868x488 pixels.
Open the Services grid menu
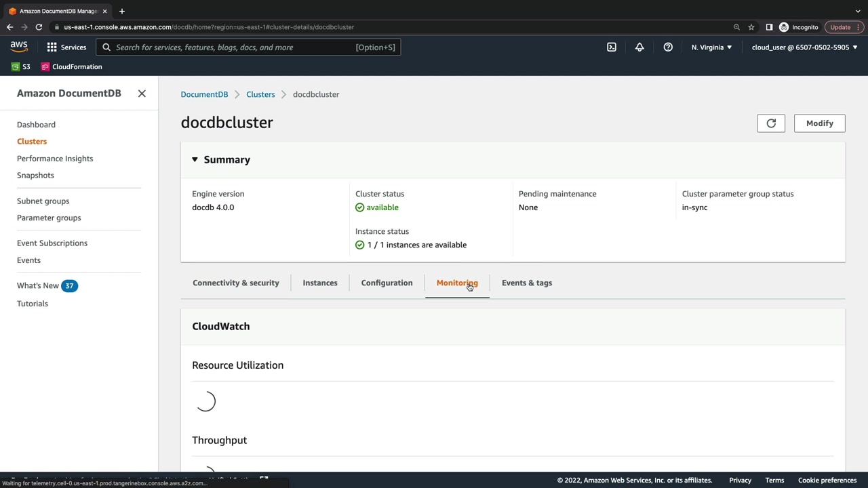(66, 47)
